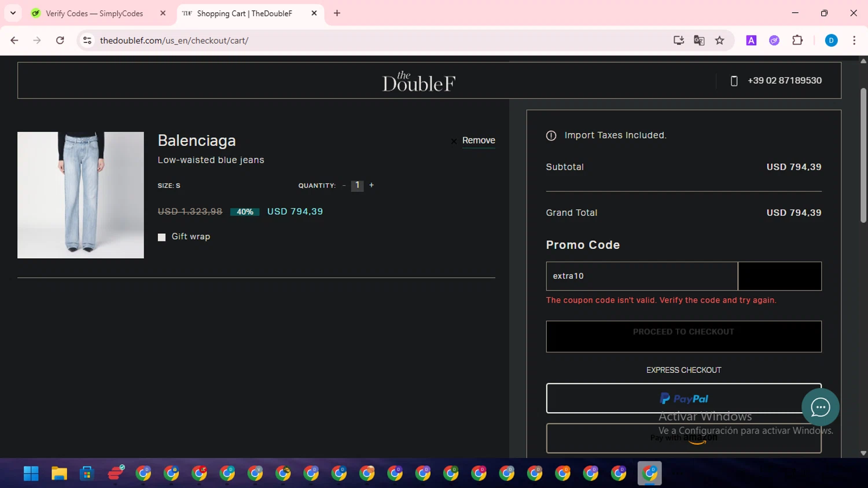
Task: Bookmark this page with star icon
Action: (x=719, y=41)
